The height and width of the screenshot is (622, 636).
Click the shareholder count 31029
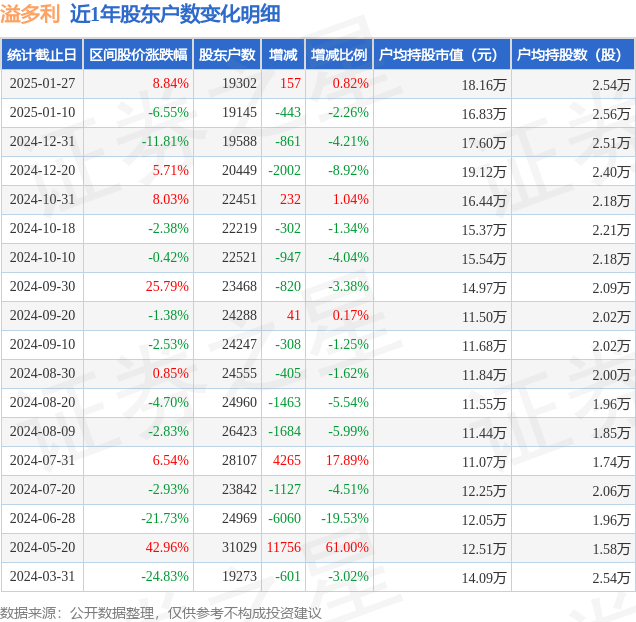239,548
